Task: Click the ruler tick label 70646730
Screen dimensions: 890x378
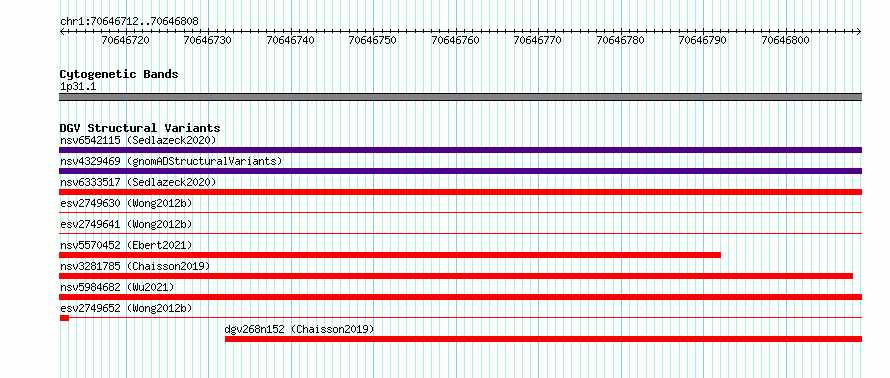Action: pos(208,40)
